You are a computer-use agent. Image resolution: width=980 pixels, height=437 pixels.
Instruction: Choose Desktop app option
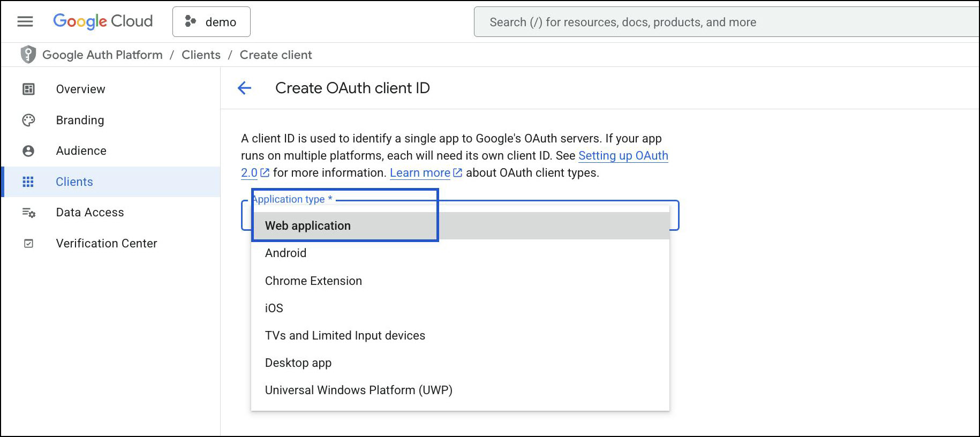(298, 363)
